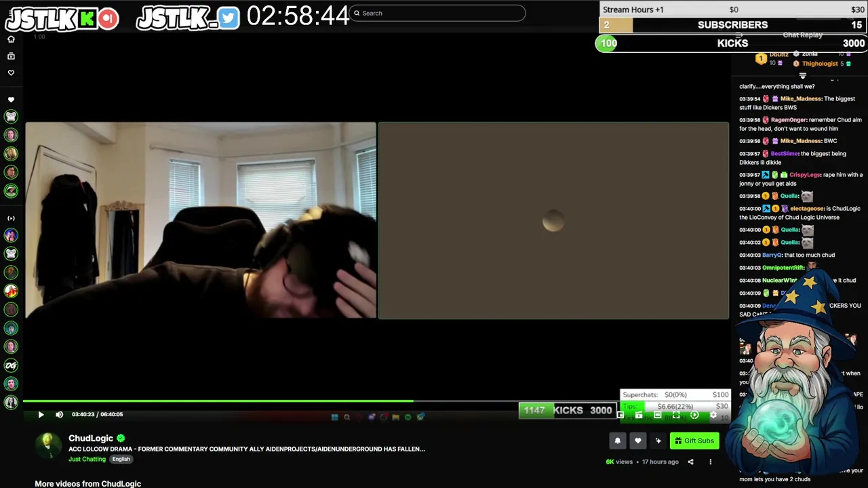The image size is (868, 488).
Task: Click the sparkle icon beside Gift Subs
Action: (658, 441)
